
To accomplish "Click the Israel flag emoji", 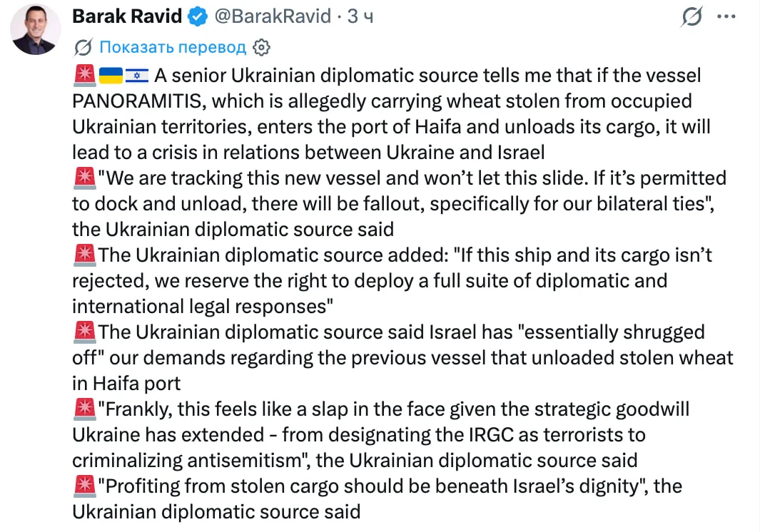I will point(136,75).
